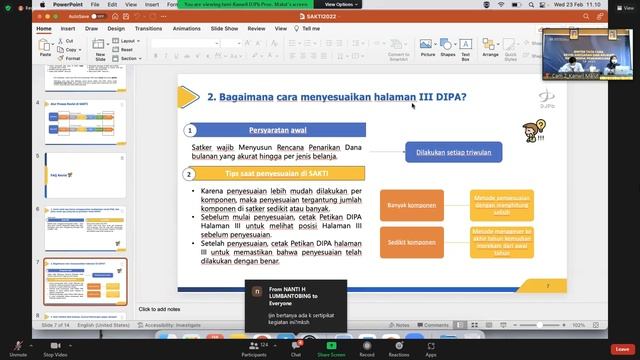Expand video options arrow next to Stop Video
640x360 pixels.
tap(71, 346)
